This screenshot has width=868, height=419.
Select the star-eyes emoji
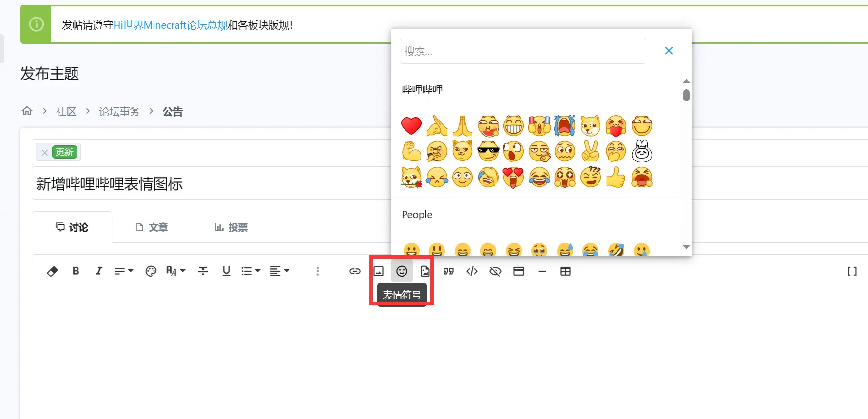[565, 178]
